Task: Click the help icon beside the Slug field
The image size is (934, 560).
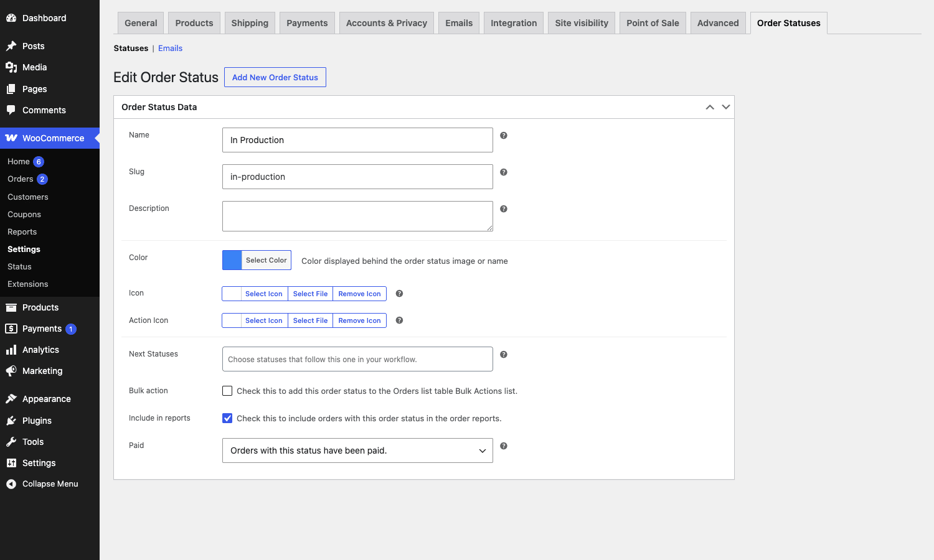Action: click(x=504, y=172)
